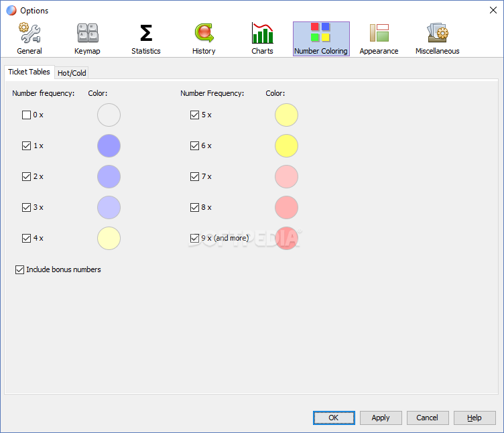Uncheck Include bonus numbers
504x433 pixels.
click(19, 269)
